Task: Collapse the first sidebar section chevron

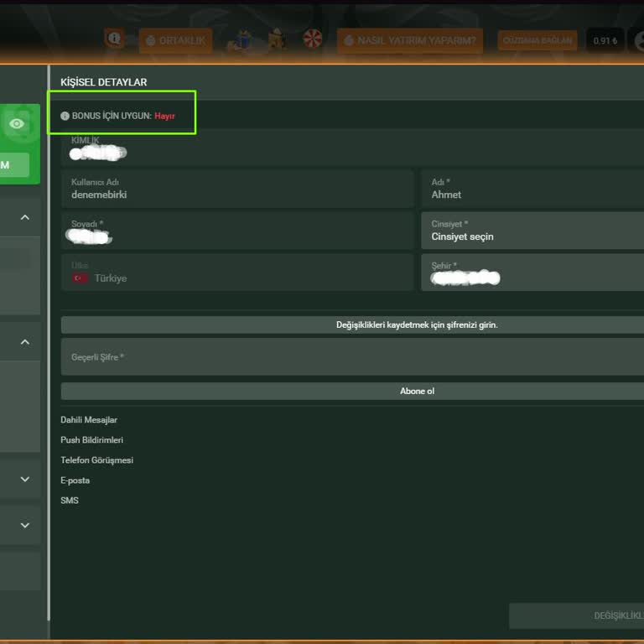Action: coord(24,217)
